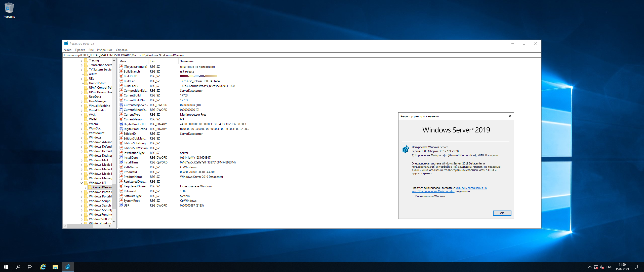
Task: Open the clock showing 11:50
Action: (x=622, y=267)
